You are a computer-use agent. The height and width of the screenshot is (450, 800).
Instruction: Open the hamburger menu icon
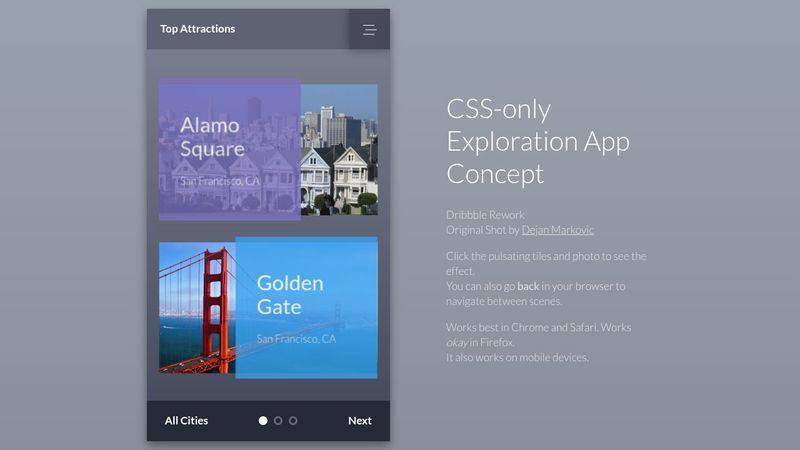click(x=369, y=30)
